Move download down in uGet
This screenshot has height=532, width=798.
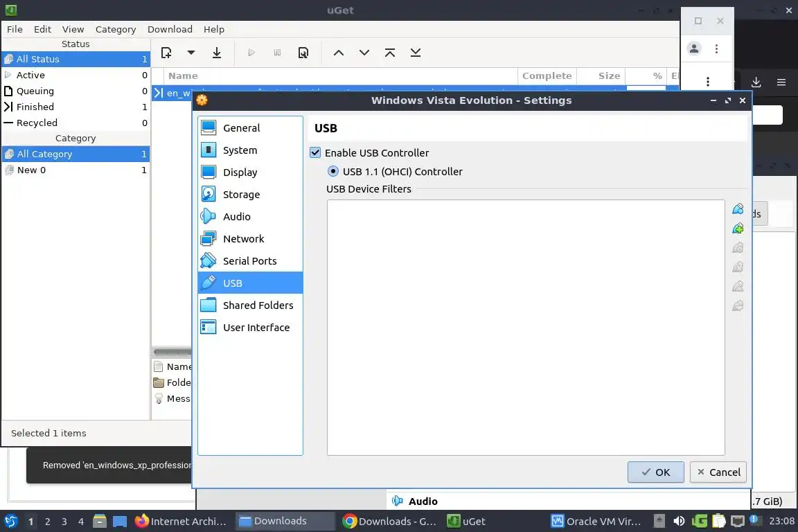pyautogui.click(x=364, y=53)
